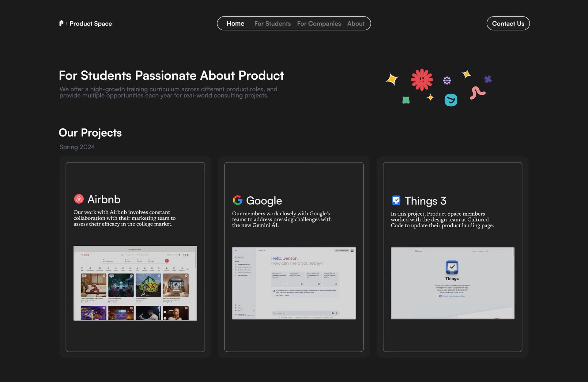Click the Google G logo icon
Image resolution: width=588 pixels, height=382 pixels.
(x=237, y=200)
